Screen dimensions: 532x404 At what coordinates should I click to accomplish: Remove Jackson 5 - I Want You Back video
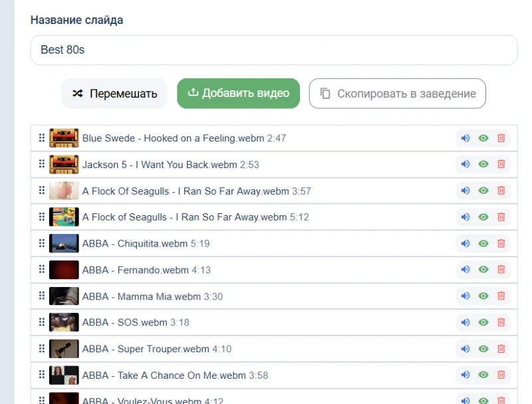[501, 164]
